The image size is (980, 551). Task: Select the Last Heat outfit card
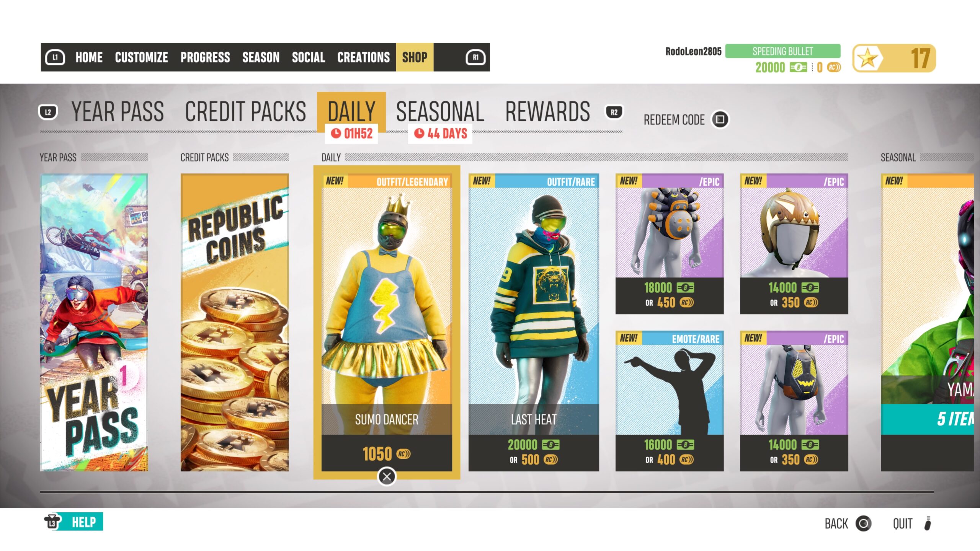534,323
